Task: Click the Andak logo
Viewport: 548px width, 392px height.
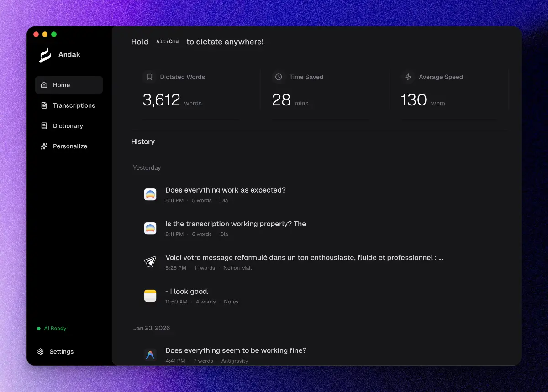Action: pos(44,54)
